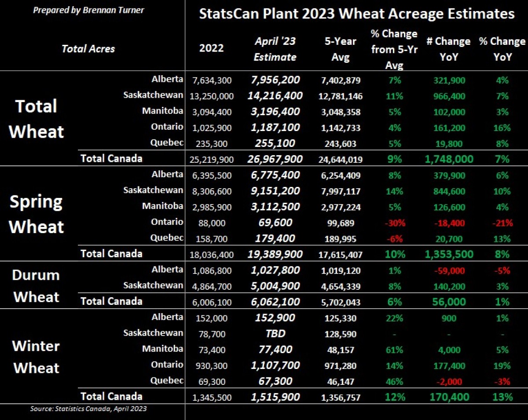
Task: Select the Winter Wheat section label
Action: [36, 357]
